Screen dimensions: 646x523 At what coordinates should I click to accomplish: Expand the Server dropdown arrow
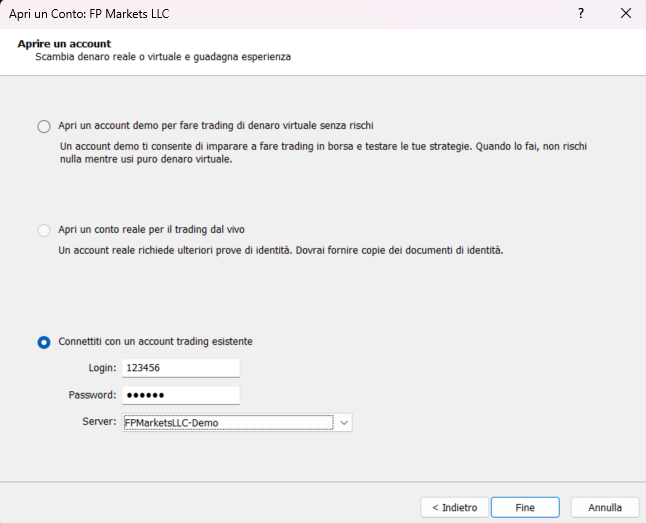pyautogui.click(x=343, y=423)
